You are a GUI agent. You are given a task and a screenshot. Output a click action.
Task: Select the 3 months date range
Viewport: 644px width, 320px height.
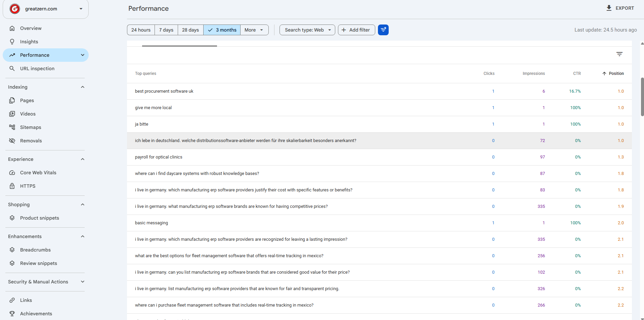coord(222,30)
